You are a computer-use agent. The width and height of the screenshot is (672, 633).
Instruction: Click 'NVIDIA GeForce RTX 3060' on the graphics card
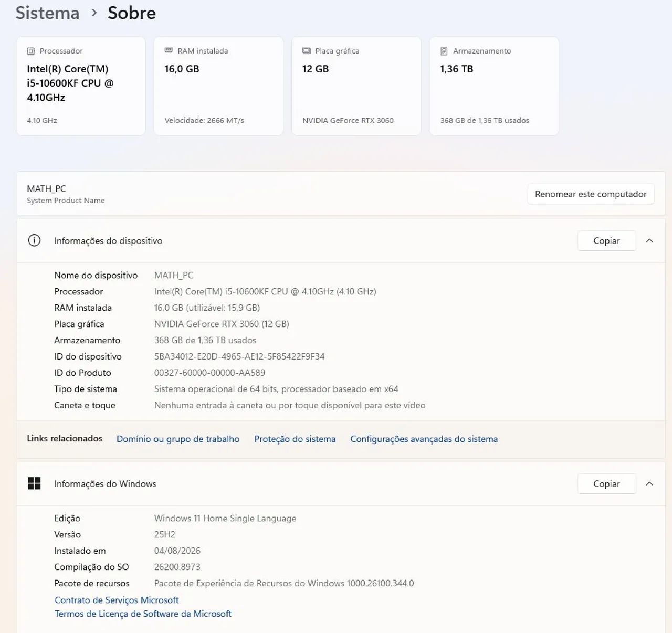[x=348, y=120]
